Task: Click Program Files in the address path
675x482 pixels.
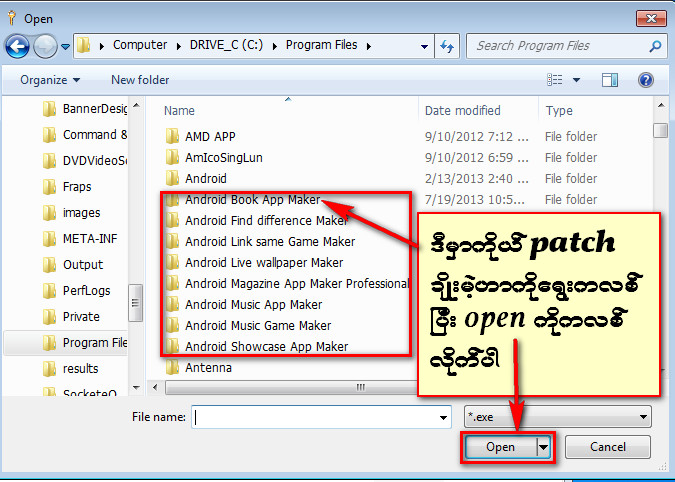Action: 322,45
